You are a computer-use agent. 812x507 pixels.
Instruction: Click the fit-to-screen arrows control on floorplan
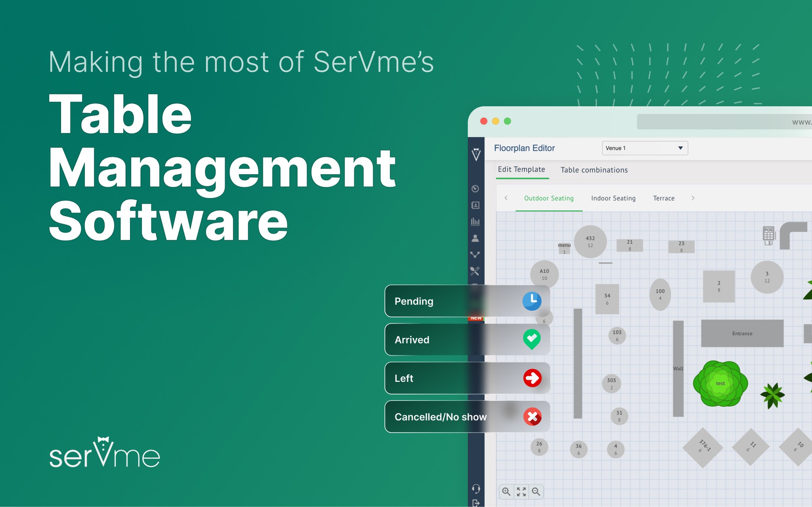[x=521, y=492]
